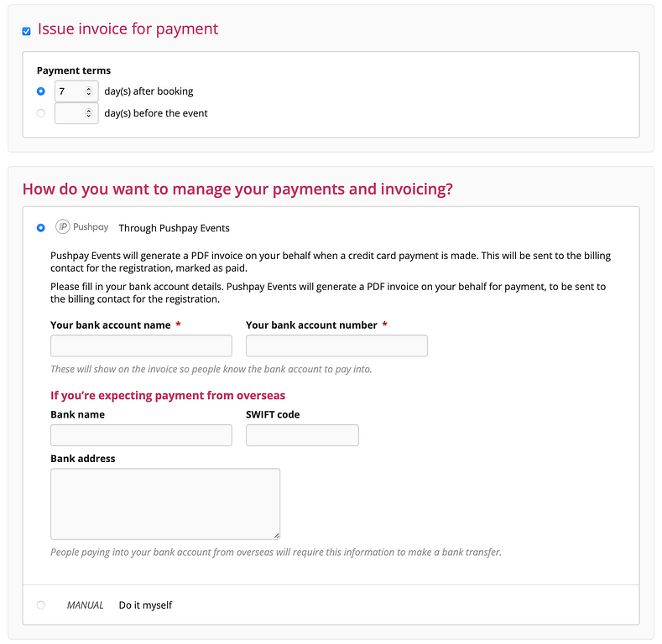Viewport: 662px width, 644px height.
Task: Choose the Do it myself radio button
Action: [41, 605]
